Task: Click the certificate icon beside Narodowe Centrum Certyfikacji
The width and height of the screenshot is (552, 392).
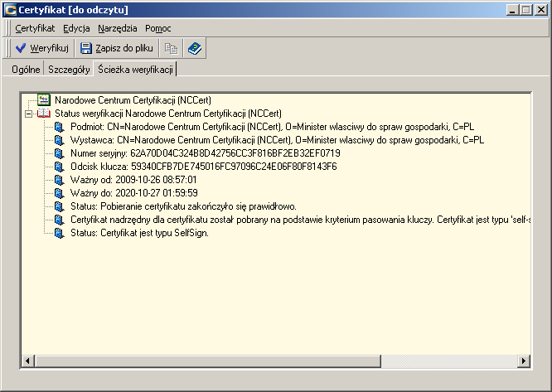Action: pos(44,100)
